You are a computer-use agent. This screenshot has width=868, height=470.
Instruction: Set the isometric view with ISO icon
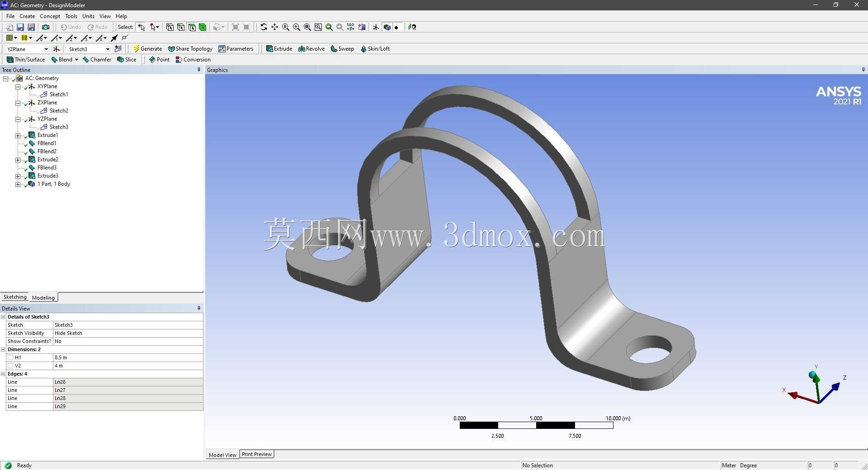click(351, 27)
